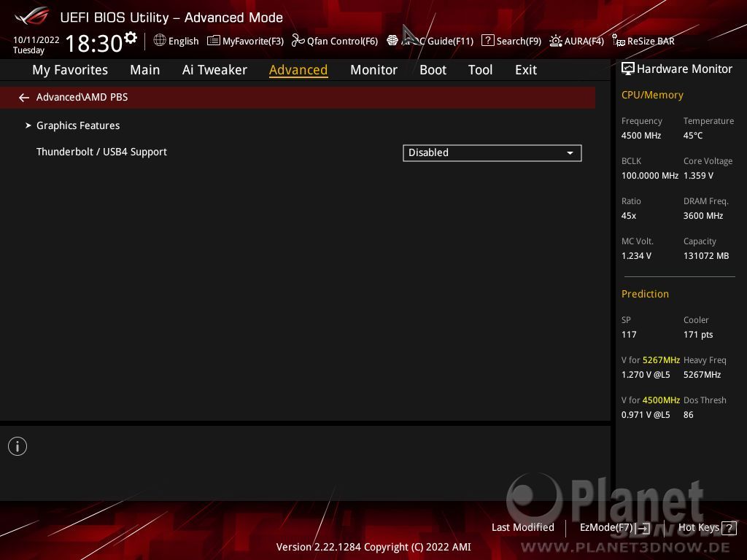Click the AURA light icon
Viewport: 747px width, 560px height.
click(x=555, y=41)
